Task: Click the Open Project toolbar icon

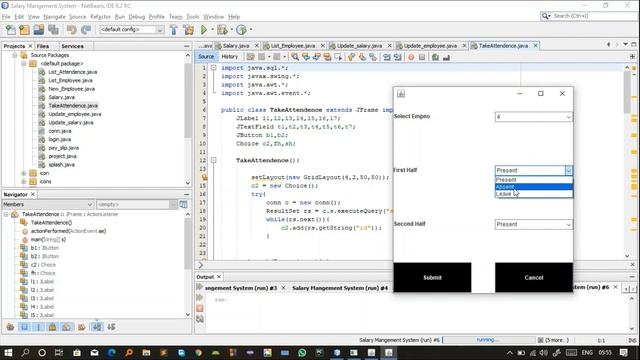Action: pyautogui.click(x=39, y=29)
